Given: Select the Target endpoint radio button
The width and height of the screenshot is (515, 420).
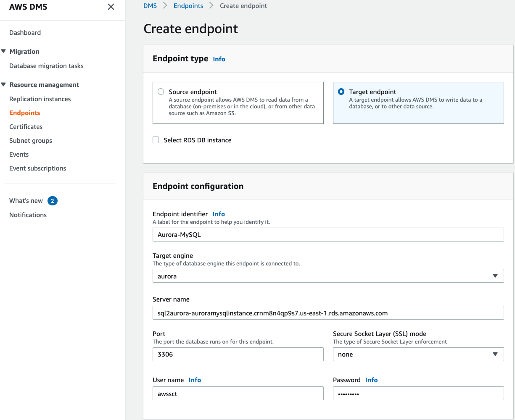Looking at the screenshot, I should pos(341,92).
